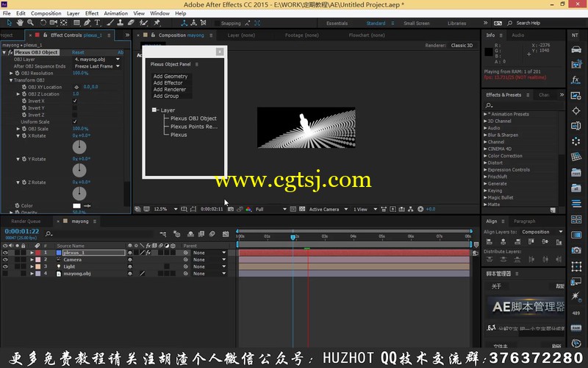Collapse the Transform OBJ group
The image size is (588, 368).
[11, 80]
